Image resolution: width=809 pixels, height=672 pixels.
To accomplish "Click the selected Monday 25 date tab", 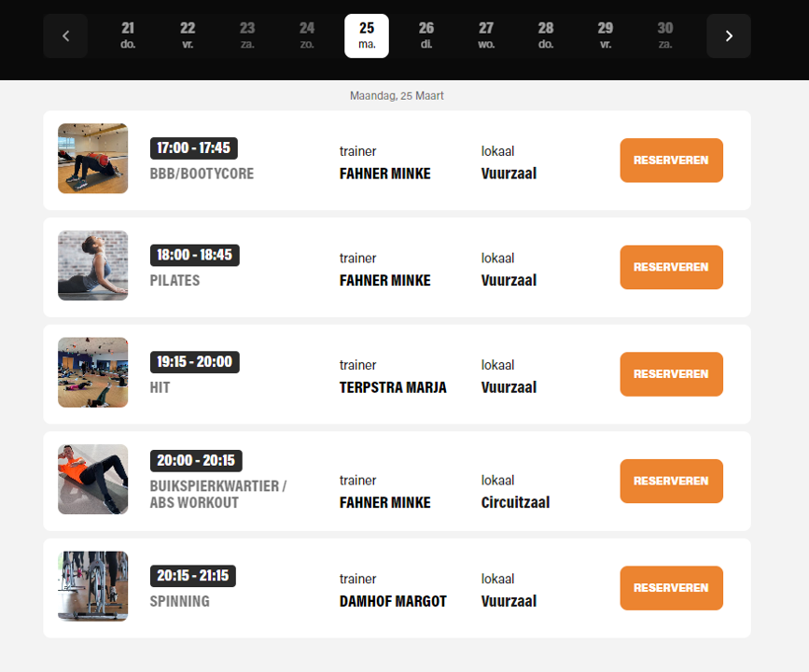I will tap(367, 35).
